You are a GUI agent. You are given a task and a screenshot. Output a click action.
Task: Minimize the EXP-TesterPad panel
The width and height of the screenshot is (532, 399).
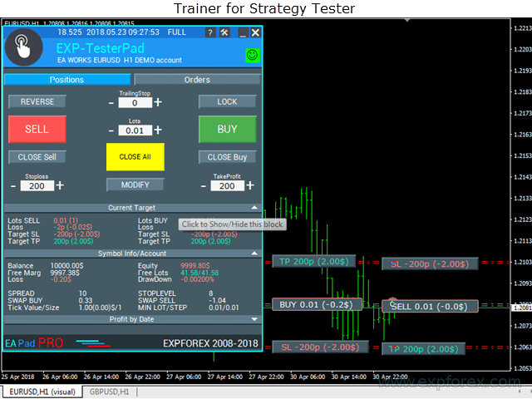243,32
